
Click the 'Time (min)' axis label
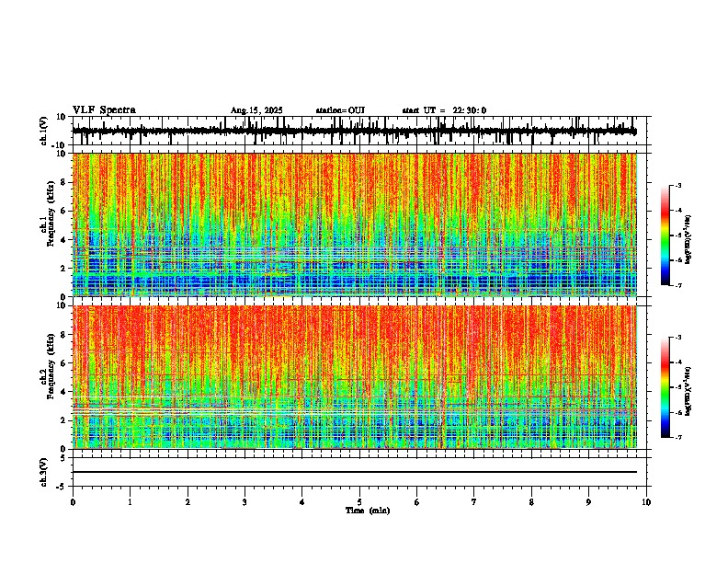click(368, 511)
